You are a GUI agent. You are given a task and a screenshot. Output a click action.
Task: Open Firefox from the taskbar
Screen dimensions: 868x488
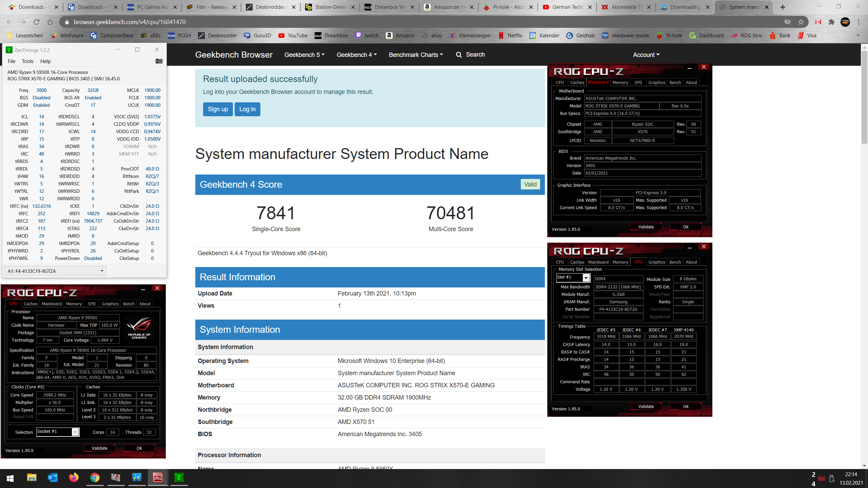[74, 478]
